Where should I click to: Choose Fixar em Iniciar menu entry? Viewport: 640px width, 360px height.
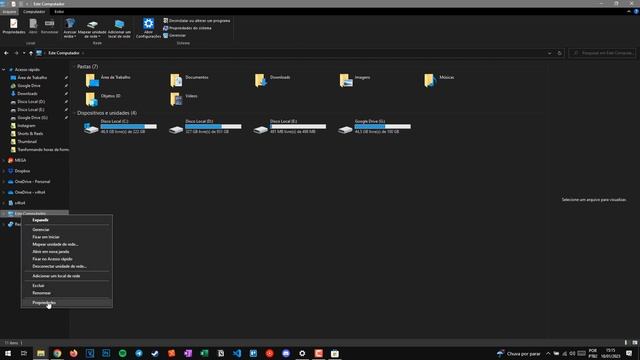(x=67, y=237)
